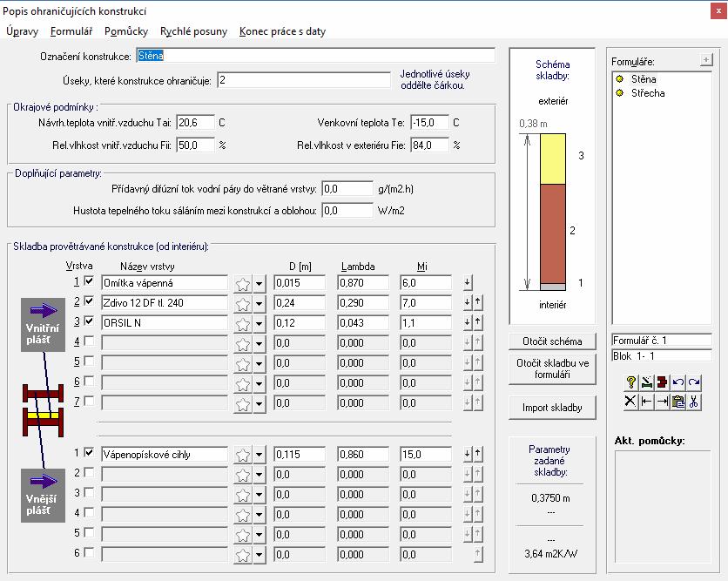Open the dropdown for ORSIL N layer
728x581 pixels.
pyautogui.click(x=260, y=324)
